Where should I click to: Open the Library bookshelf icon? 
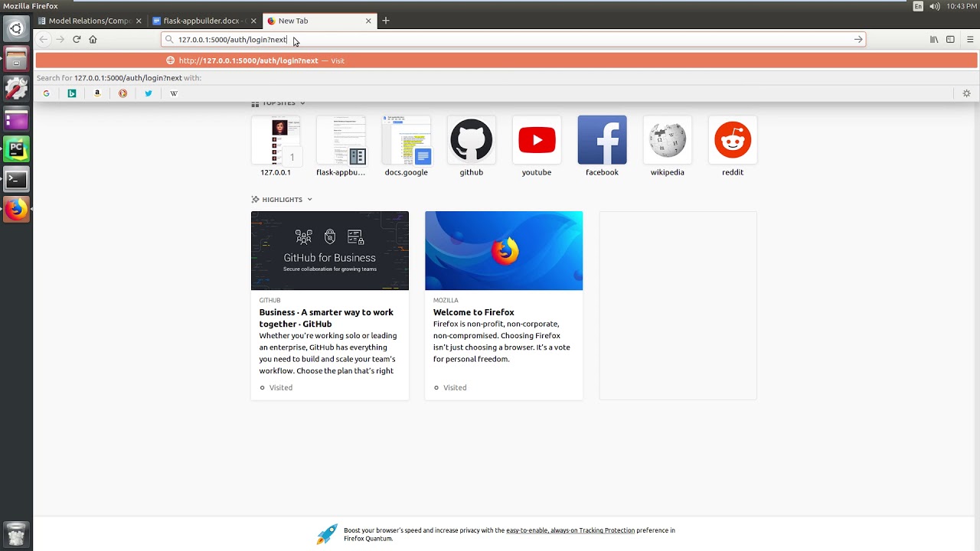coord(934,39)
